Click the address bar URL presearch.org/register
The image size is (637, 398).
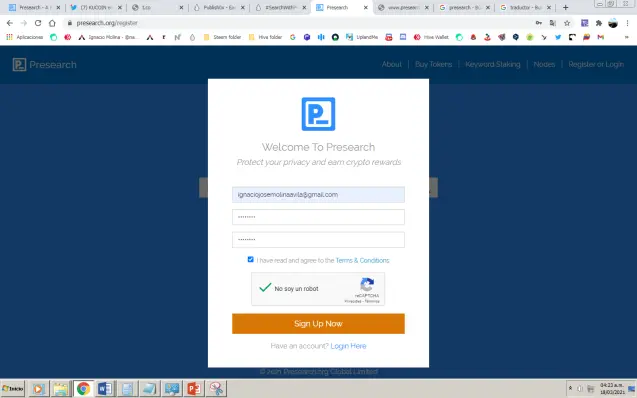[107, 23]
